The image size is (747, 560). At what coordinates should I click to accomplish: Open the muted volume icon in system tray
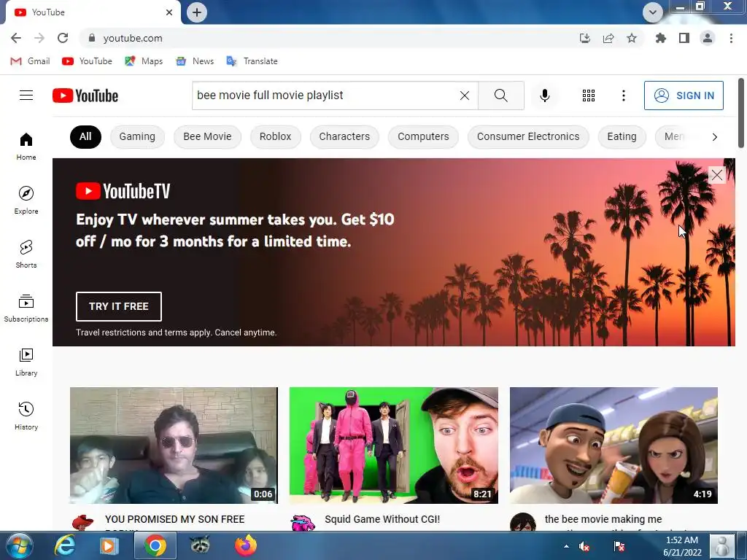click(584, 546)
